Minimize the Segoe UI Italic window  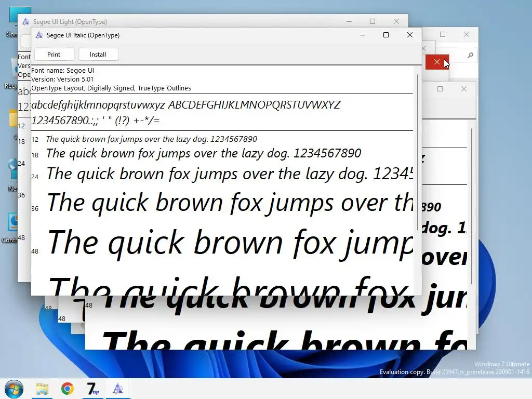point(362,35)
